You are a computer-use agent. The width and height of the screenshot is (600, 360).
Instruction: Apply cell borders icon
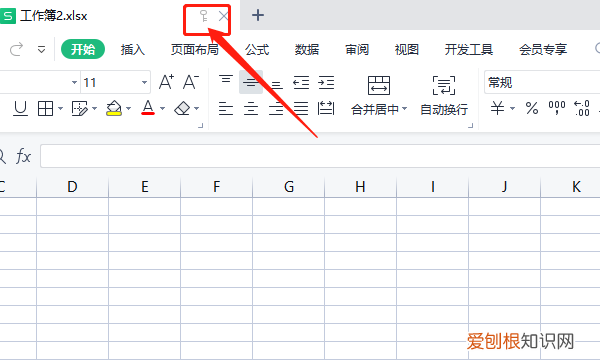pos(45,108)
